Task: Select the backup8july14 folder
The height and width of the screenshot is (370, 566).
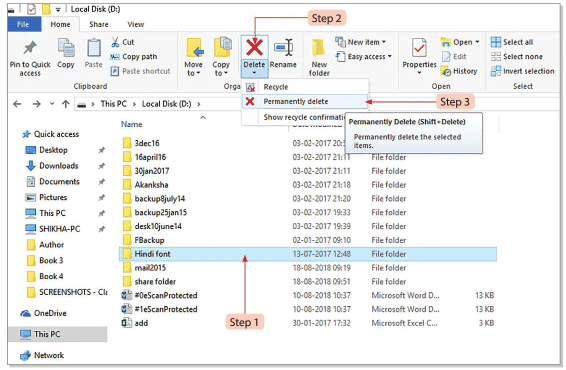Action: coord(153,199)
